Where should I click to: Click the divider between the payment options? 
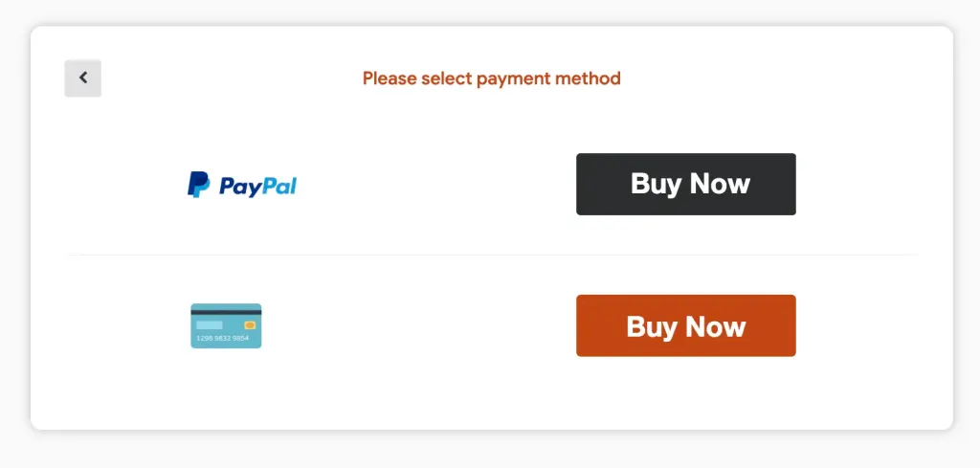pos(491,255)
